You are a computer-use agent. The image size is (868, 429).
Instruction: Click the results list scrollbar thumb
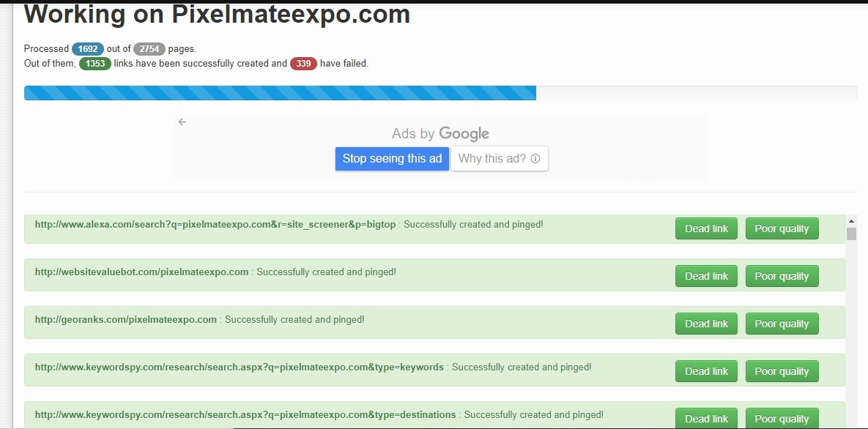pyautogui.click(x=851, y=234)
